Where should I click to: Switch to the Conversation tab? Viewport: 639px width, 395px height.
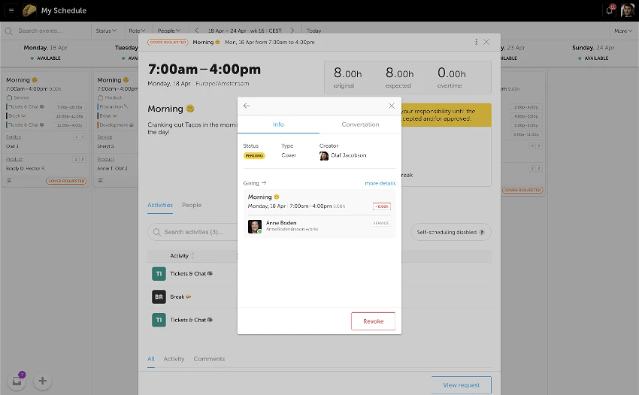coord(360,124)
